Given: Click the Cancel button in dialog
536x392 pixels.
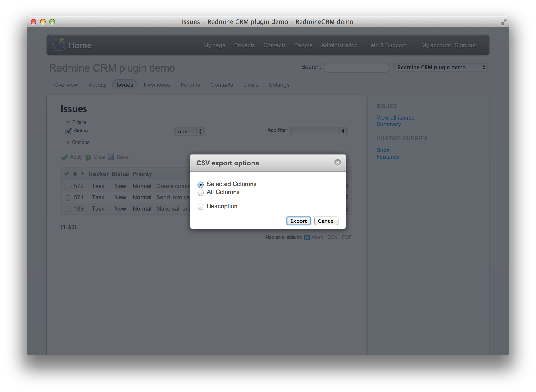Looking at the screenshot, I should coord(326,221).
